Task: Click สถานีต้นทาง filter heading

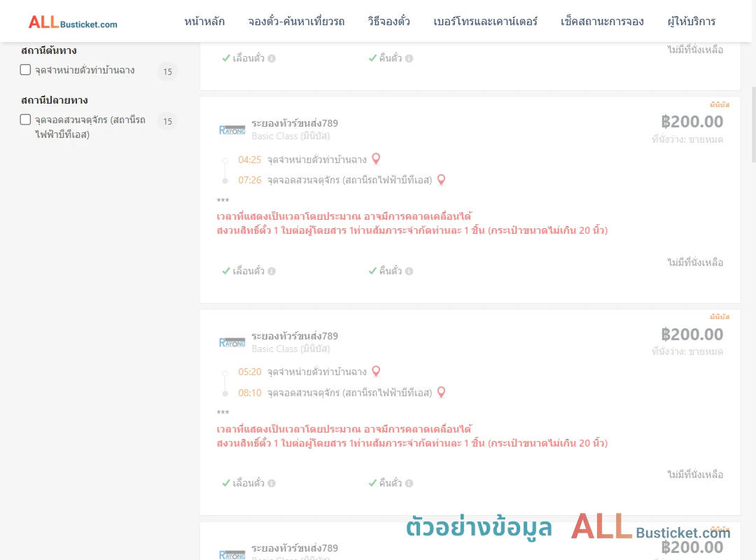Action: pyautogui.click(x=49, y=50)
